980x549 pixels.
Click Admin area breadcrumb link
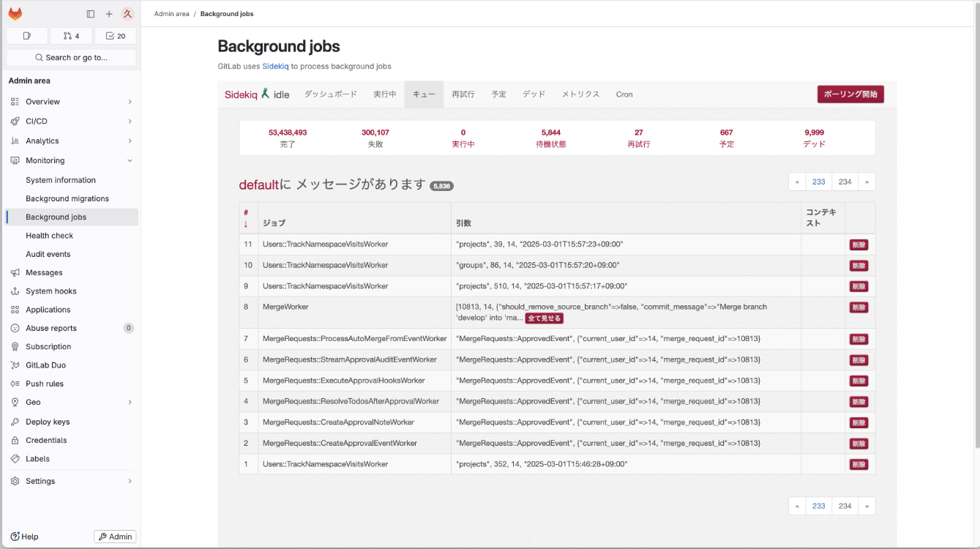[172, 14]
